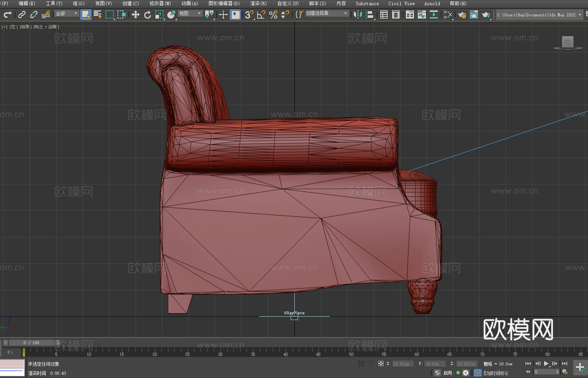Open the [粘土 + 边面] display mode label
Image resolution: width=588 pixels, height=378 pixels.
[46, 27]
